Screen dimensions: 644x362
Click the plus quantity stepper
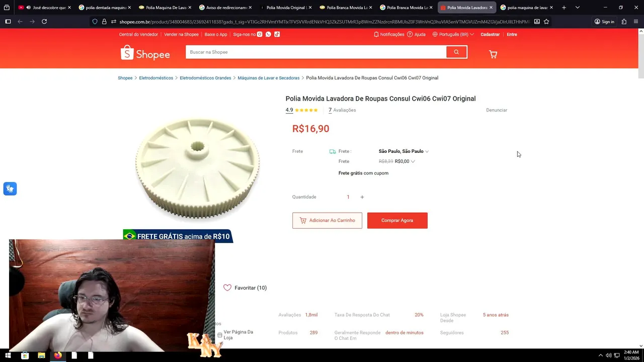[362, 197]
